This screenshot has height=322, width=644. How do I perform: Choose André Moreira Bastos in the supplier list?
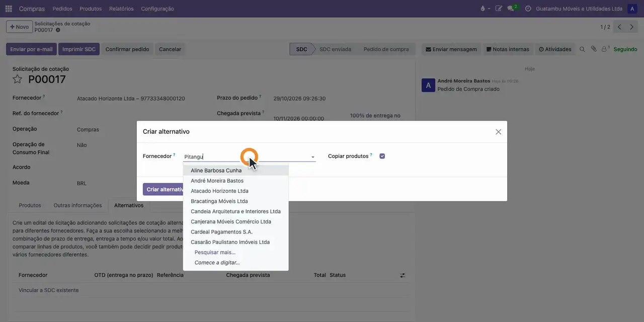pos(235,181)
